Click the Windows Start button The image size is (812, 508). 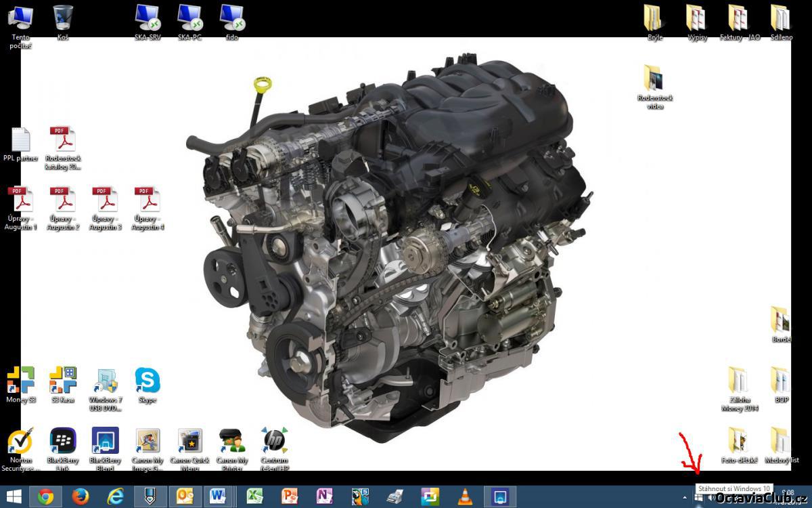coord(14,496)
